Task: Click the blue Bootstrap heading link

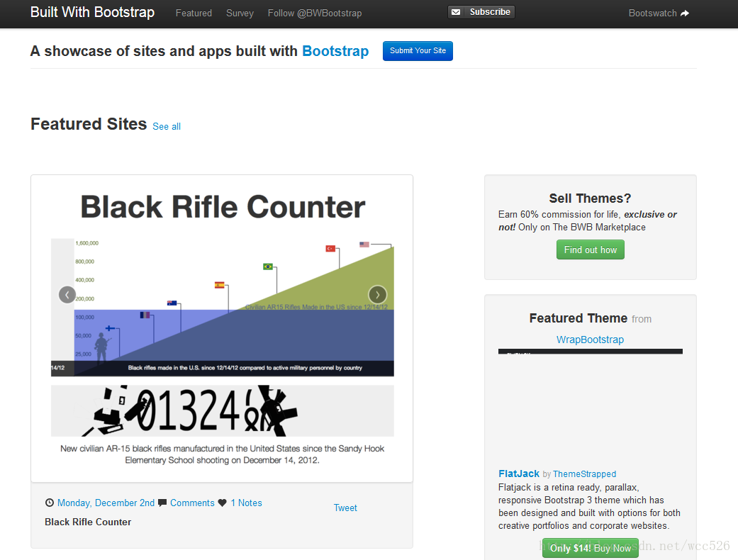Action: point(335,51)
